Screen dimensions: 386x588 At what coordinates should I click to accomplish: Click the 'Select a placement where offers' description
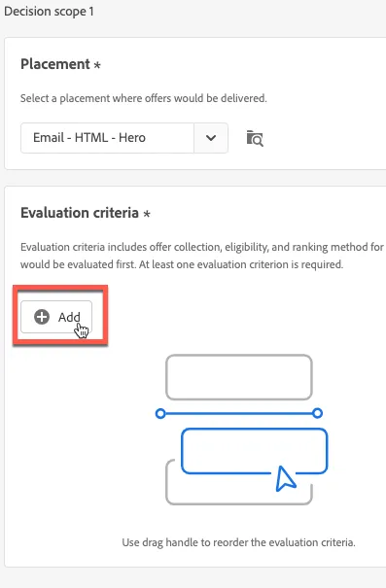point(144,98)
